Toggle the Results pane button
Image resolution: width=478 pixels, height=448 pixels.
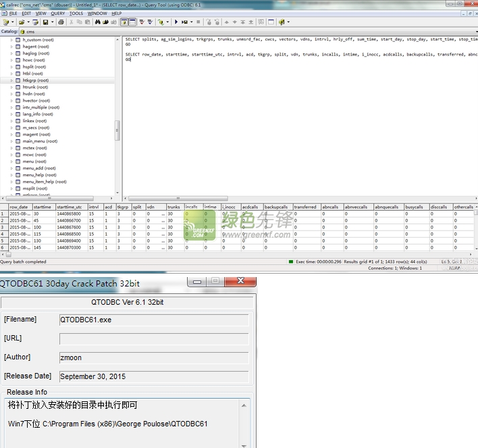click(132, 22)
